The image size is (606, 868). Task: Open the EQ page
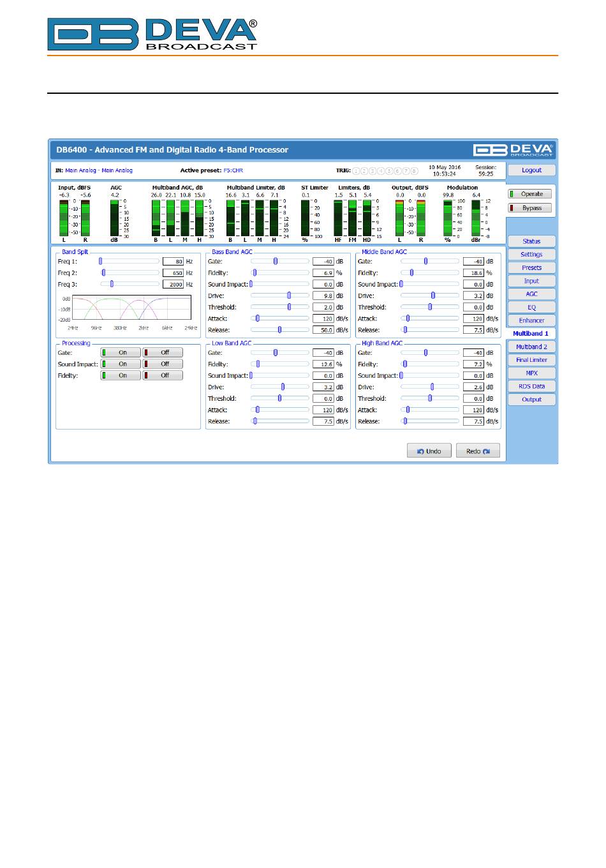(531, 308)
